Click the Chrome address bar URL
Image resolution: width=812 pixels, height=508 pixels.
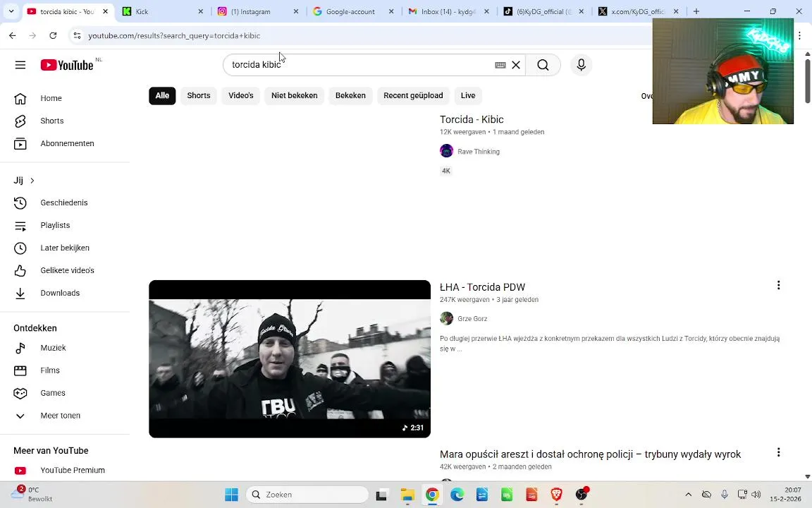tap(174, 35)
